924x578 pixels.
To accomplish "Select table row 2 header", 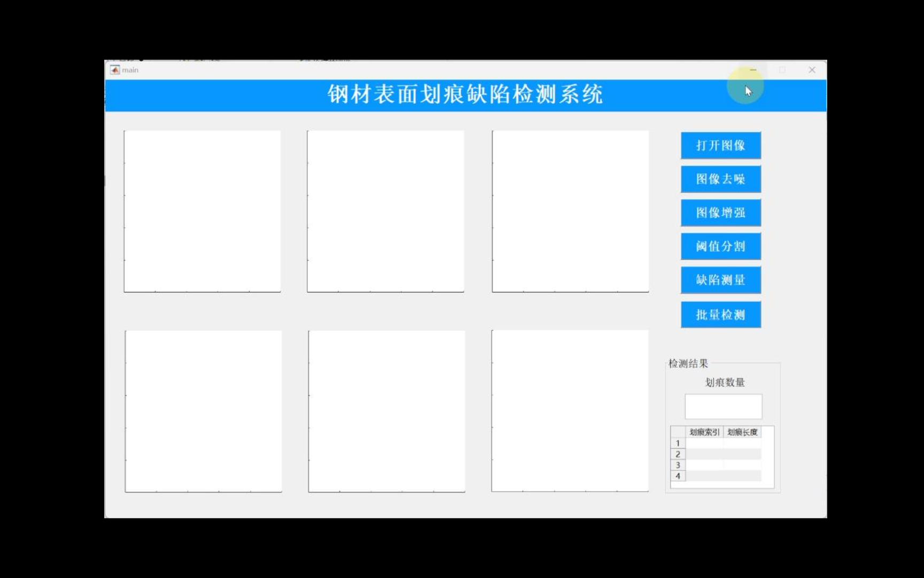I will pos(678,454).
